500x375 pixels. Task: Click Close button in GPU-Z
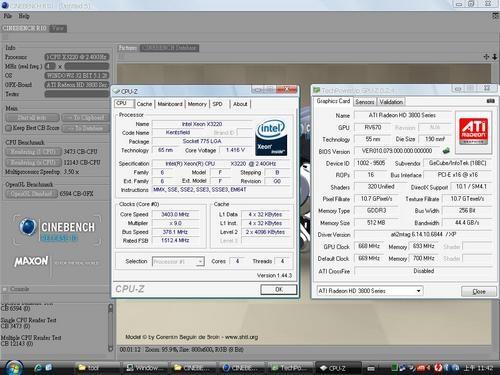click(479, 291)
